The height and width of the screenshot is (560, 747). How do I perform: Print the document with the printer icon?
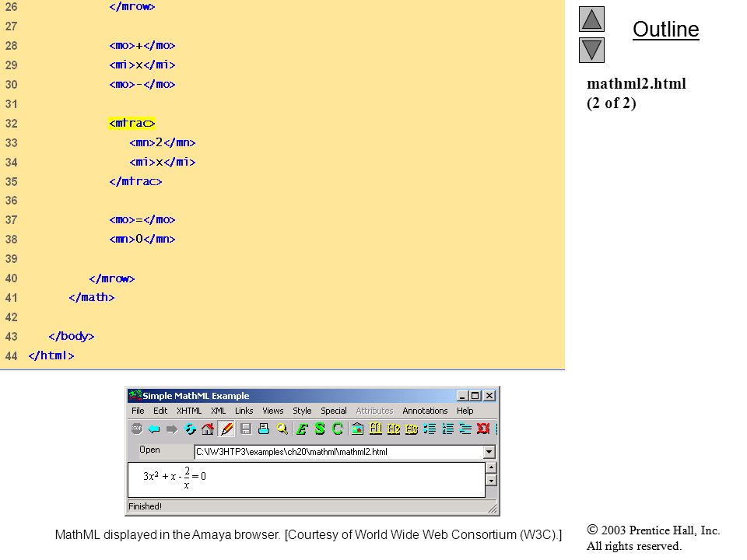(264, 429)
